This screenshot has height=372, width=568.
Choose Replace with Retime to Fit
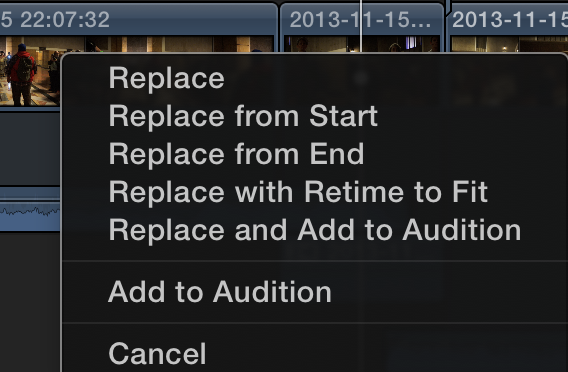(298, 192)
